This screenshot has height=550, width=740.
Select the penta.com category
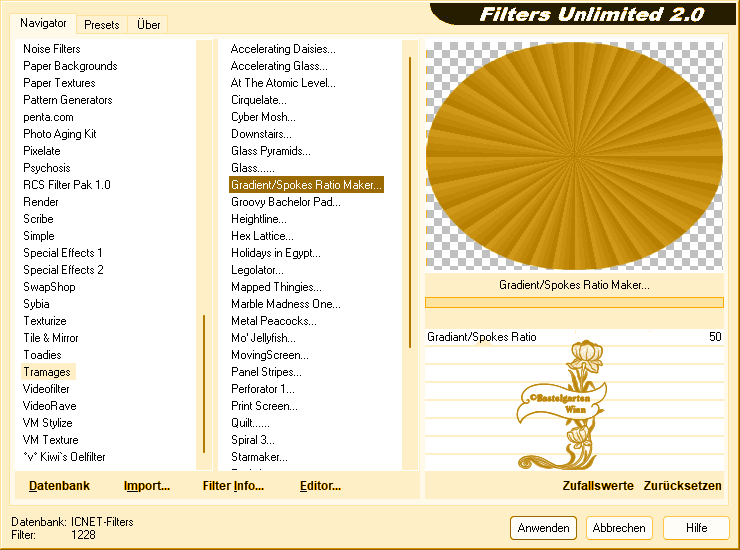(49, 117)
